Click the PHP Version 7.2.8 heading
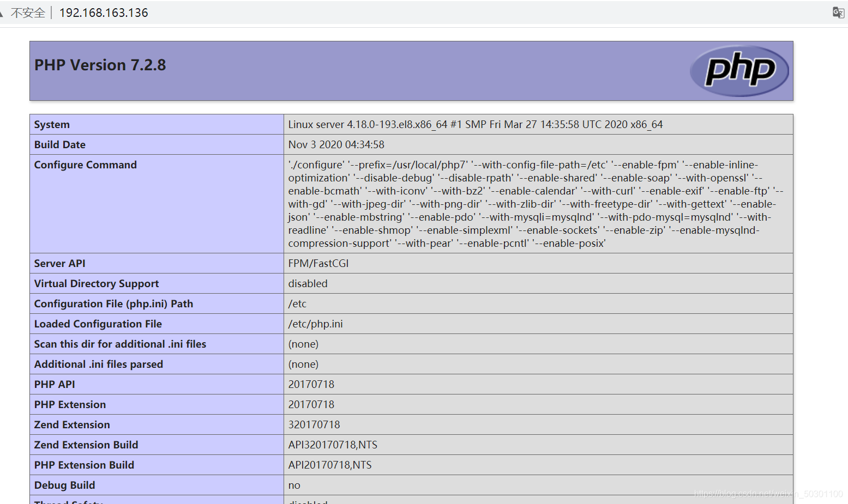The width and height of the screenshot is (848, 504). click(x=100, y=65)
